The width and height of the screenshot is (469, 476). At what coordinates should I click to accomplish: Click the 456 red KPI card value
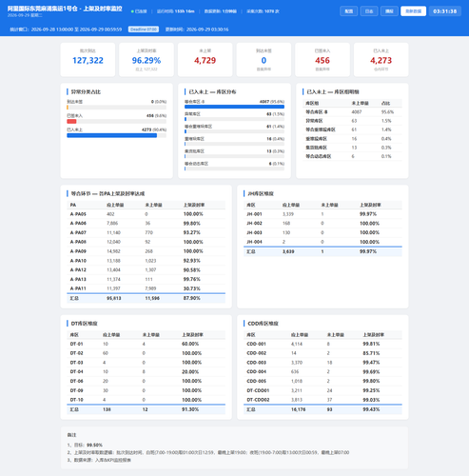pyautogui.click(x=322, y=60)
